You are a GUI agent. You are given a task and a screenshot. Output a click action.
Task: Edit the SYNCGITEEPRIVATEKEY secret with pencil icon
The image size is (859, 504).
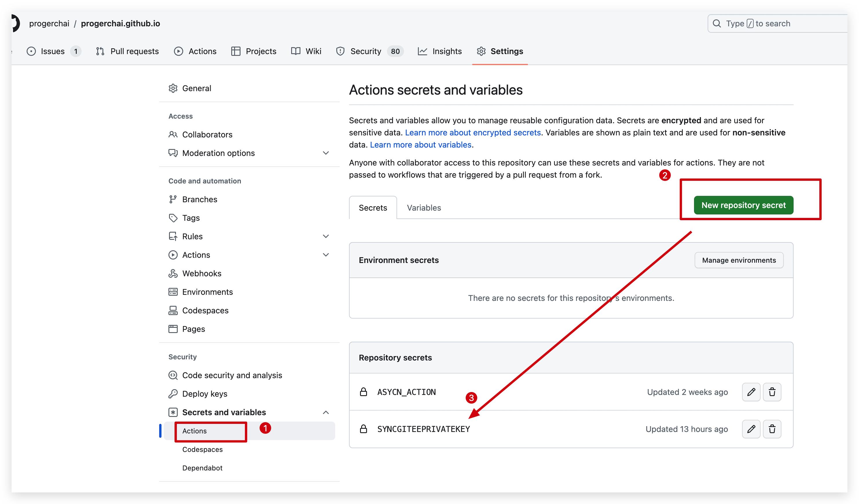tap(751, 429)
